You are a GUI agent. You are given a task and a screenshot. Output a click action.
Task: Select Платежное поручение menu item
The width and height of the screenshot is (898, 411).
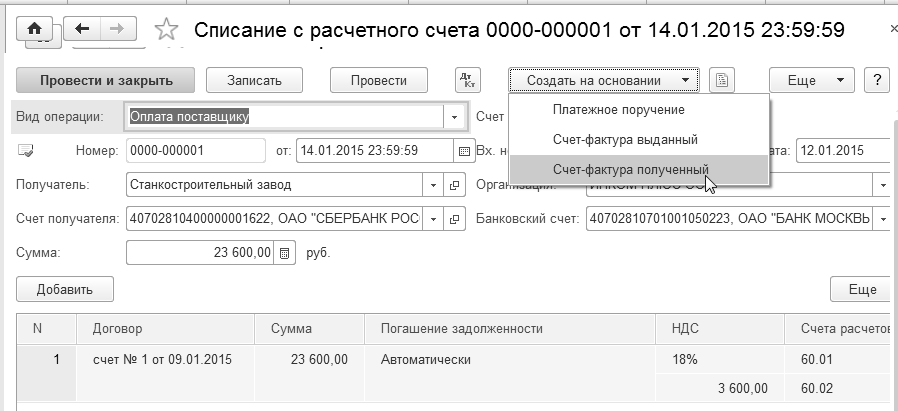[618, 109]
